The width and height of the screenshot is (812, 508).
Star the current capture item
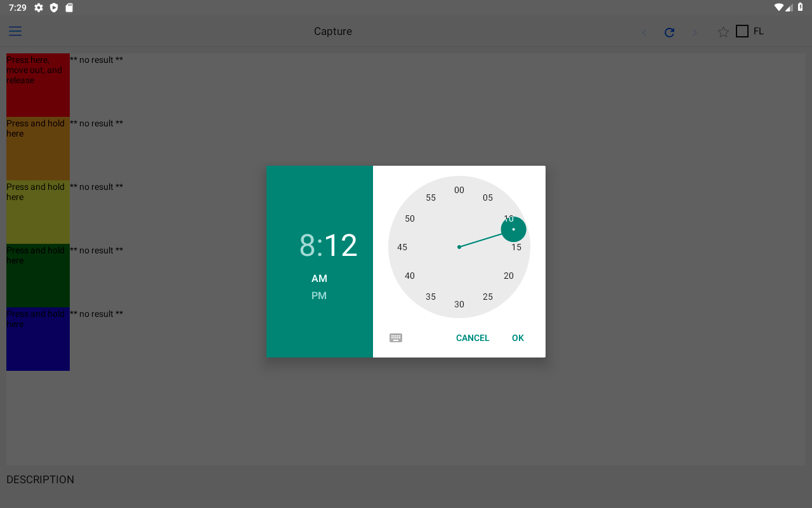pyautogui.click(x=723, y=31)
